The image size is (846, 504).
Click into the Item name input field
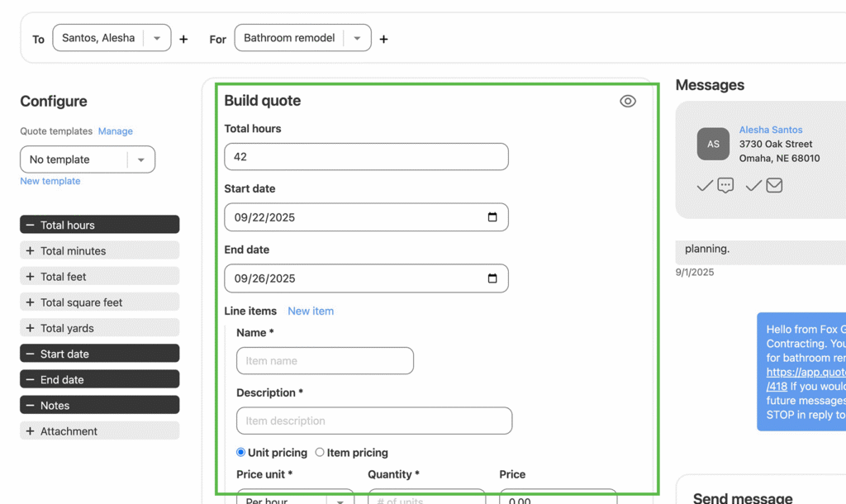(325, 361)
